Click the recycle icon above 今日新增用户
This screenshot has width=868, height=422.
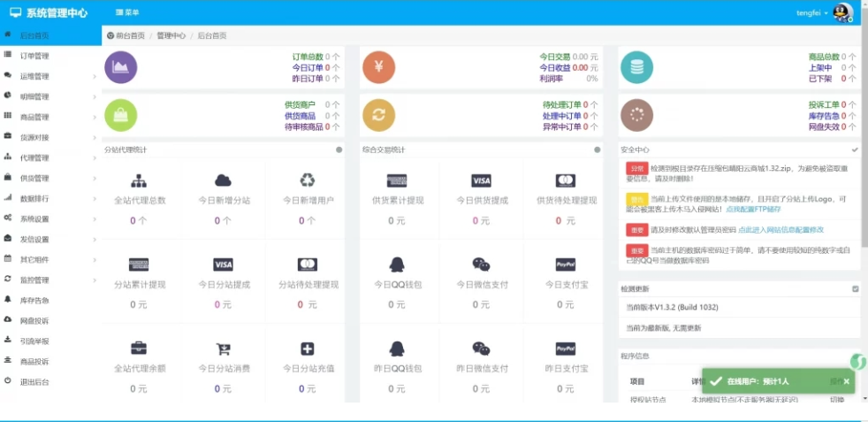308,180
